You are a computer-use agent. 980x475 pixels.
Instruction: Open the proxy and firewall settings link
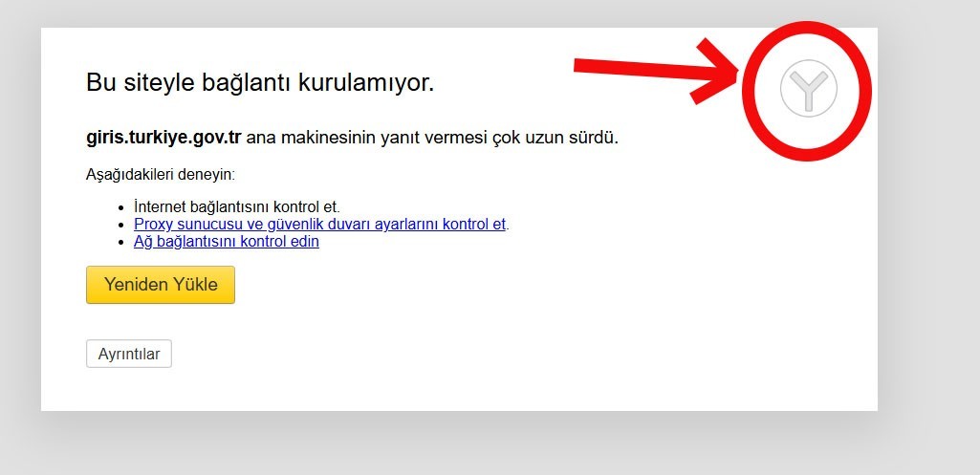click(x=319, y=224)
